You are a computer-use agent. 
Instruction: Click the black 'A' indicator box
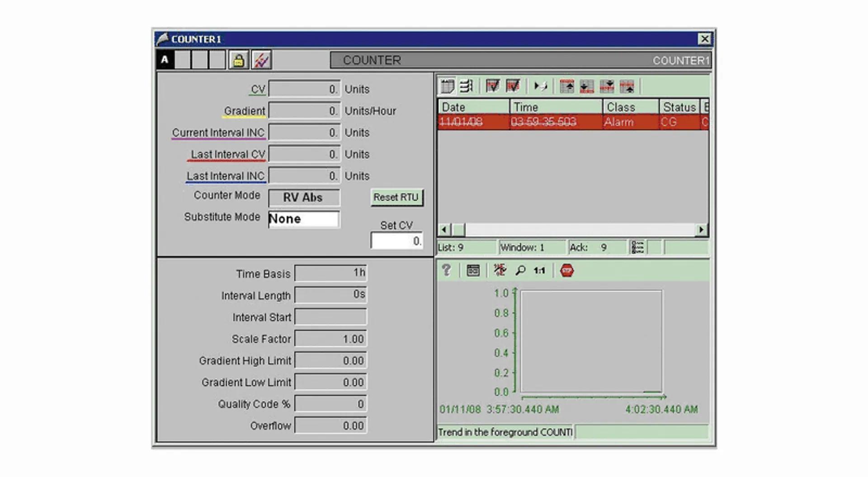(x=165, y=60)
